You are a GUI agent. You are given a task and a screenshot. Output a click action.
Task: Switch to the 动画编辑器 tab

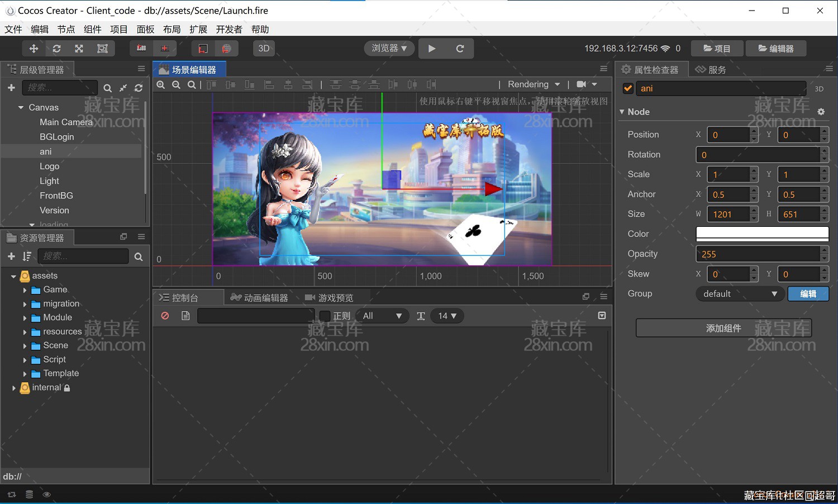(x=259, y=298)
